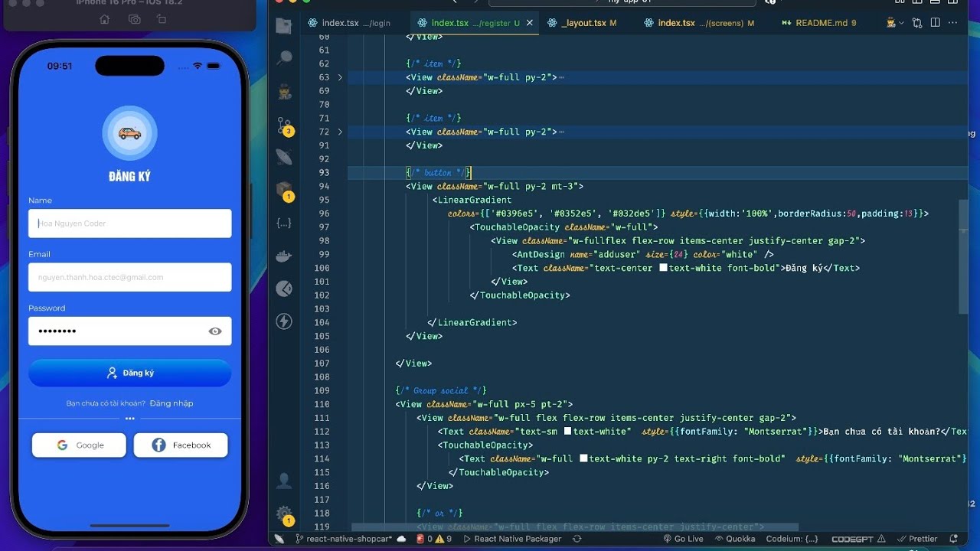Tap the Đăng ký button in simulator
This screenshot has height=551, width=980.
[130, 373]
